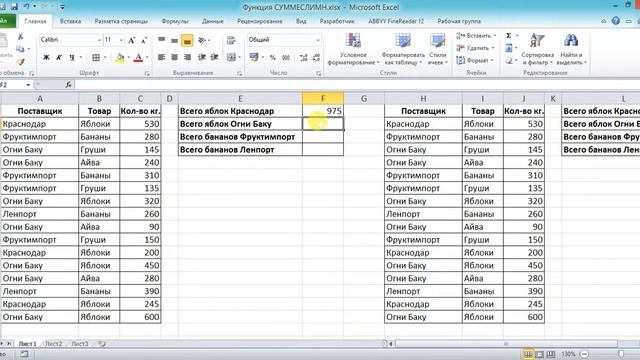
Task: Click the Вставить cells button
Action: tap(476, 36)
